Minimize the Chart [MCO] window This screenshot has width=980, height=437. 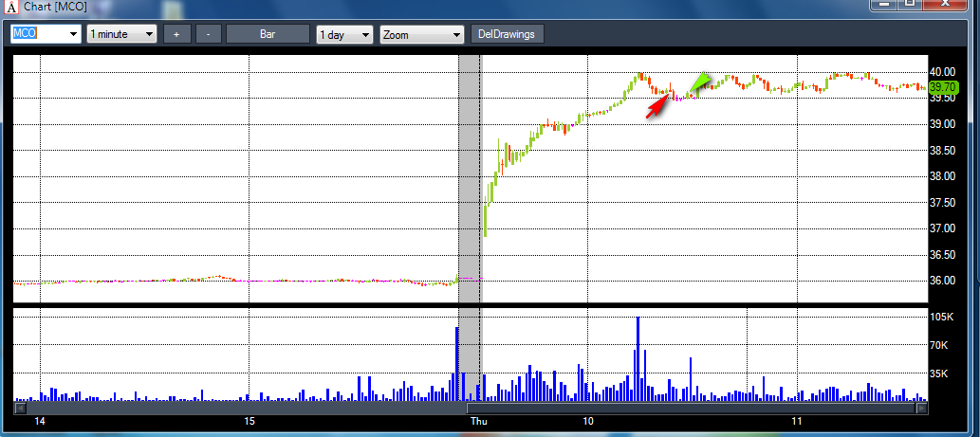[883, 5]
